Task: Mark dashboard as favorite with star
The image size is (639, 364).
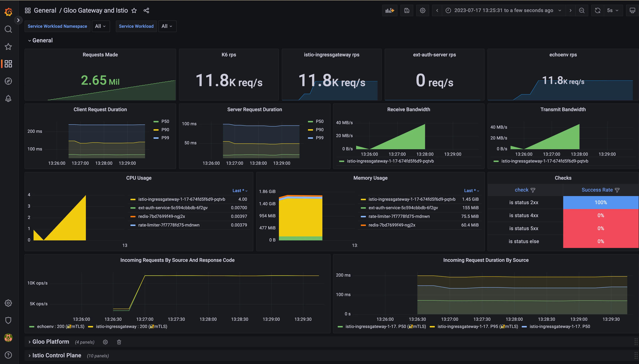Action: (134, 10)
